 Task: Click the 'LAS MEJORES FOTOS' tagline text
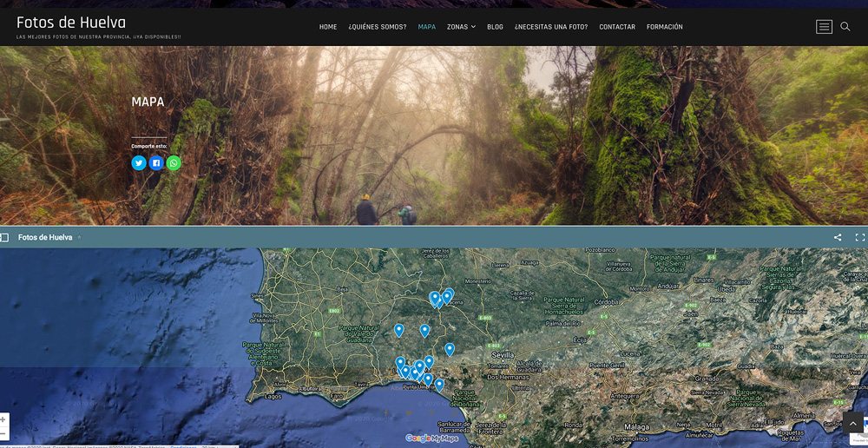(x=99, y=37)
